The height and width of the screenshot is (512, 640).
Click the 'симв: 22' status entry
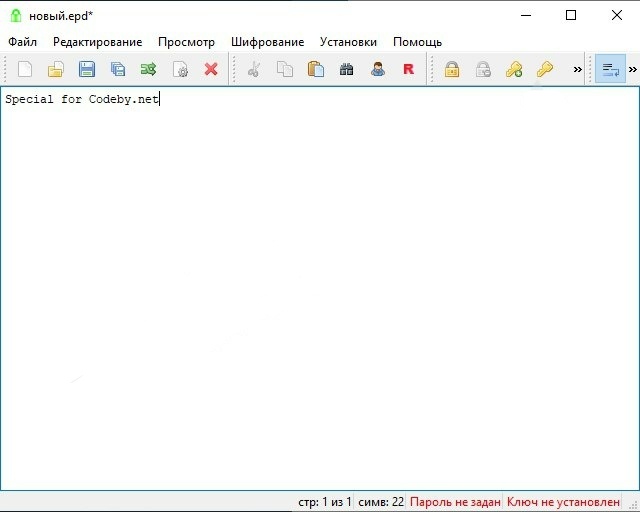pyautogui.click(x=381, y=502)
